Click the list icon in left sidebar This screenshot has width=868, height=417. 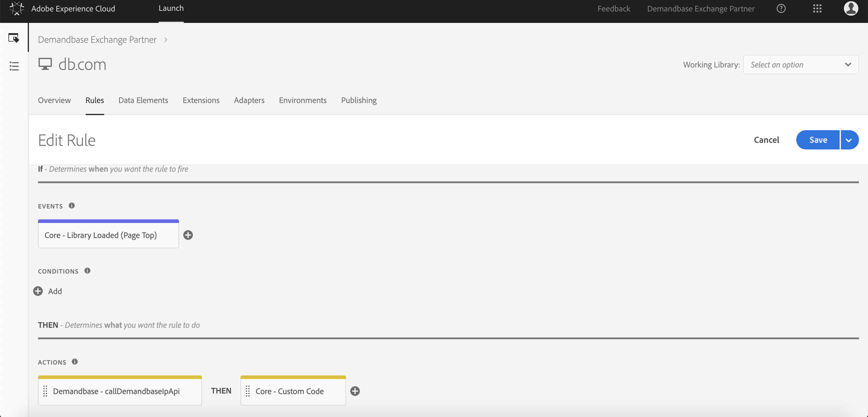click(x=14, y=66)
